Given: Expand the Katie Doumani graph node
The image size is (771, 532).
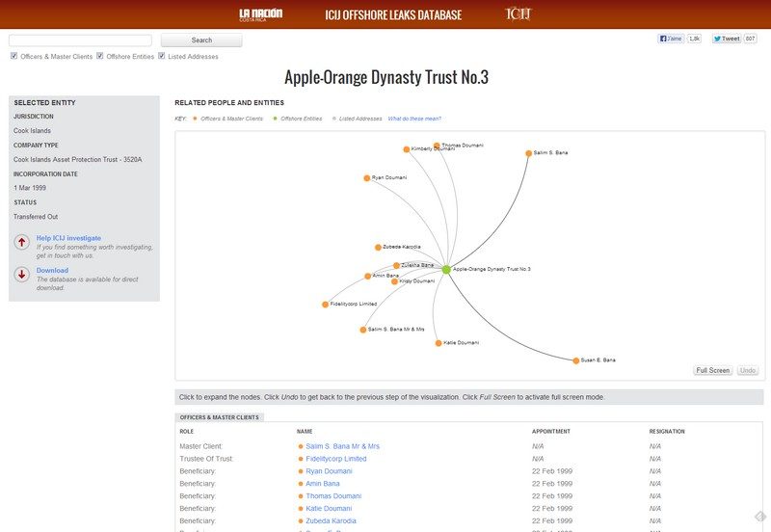Looking at the screenshot, I should (439, 343).
